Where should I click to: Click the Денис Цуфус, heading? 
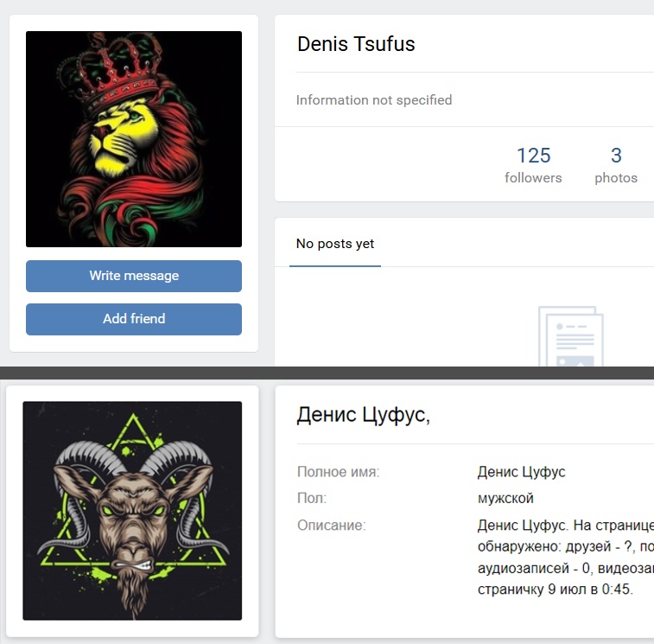(x=364, y=415)
